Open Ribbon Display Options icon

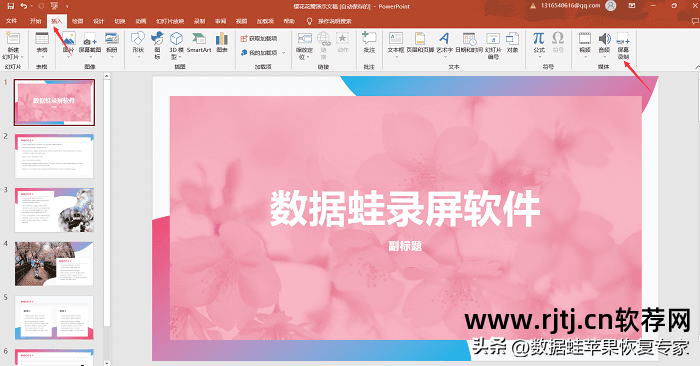pos(632,6)
